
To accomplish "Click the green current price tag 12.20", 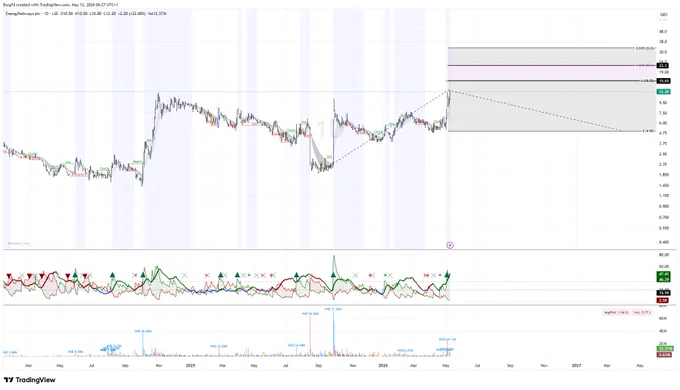I will 664,92.
